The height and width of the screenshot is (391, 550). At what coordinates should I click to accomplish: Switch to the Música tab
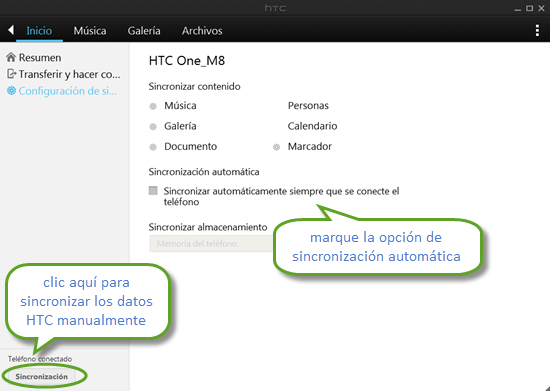90,31
